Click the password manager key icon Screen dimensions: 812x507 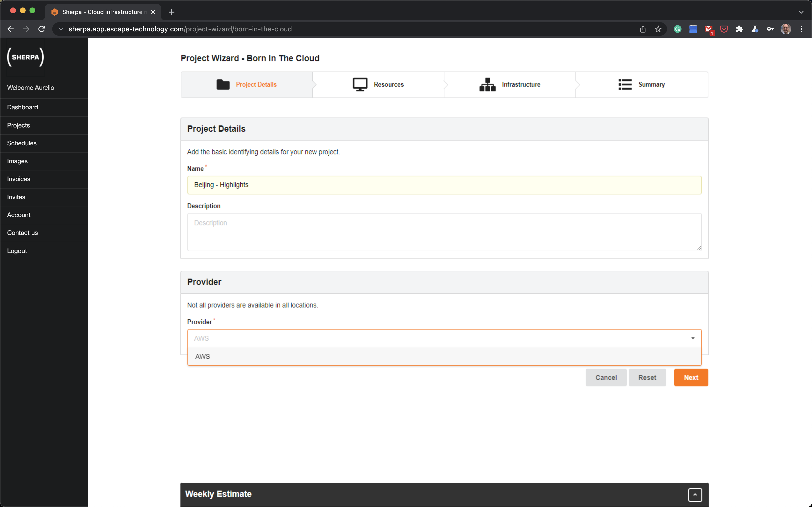pos(770,29)
